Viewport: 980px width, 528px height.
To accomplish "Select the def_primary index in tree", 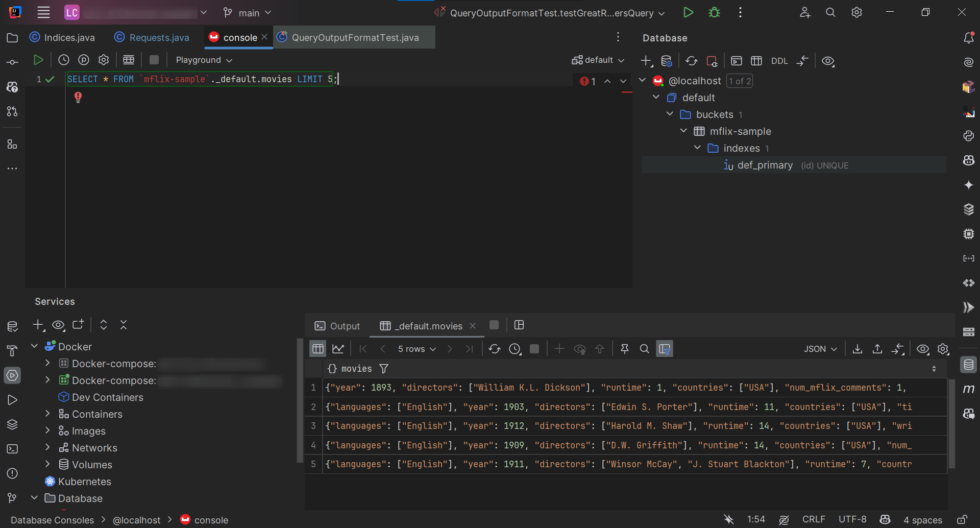I will click(x=765, y=165).
